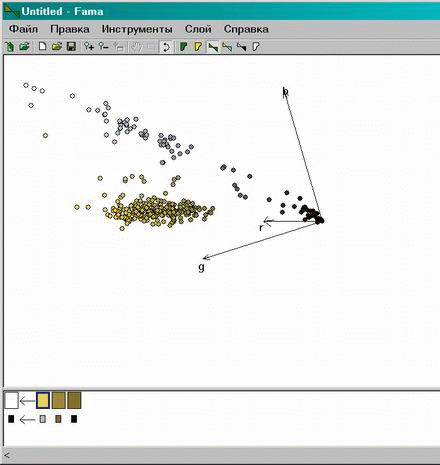
Task: Click the white page shape icon
Action: click(256, 47)
